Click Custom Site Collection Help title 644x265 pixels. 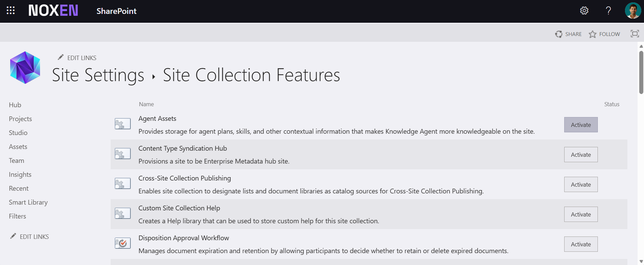coord(179,208)
